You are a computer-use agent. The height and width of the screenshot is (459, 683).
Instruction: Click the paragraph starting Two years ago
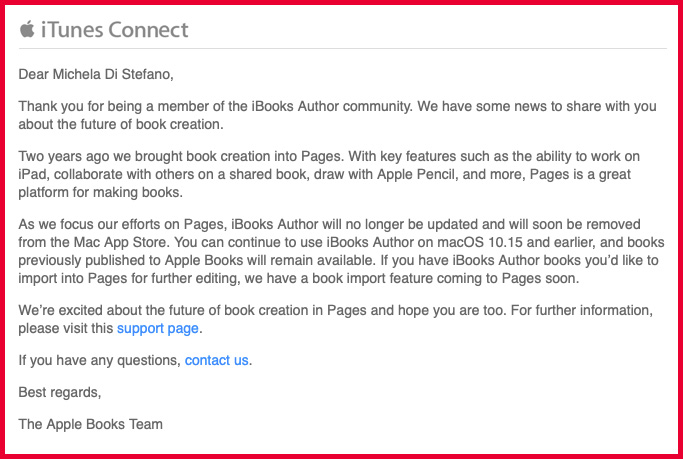[329, 174]
